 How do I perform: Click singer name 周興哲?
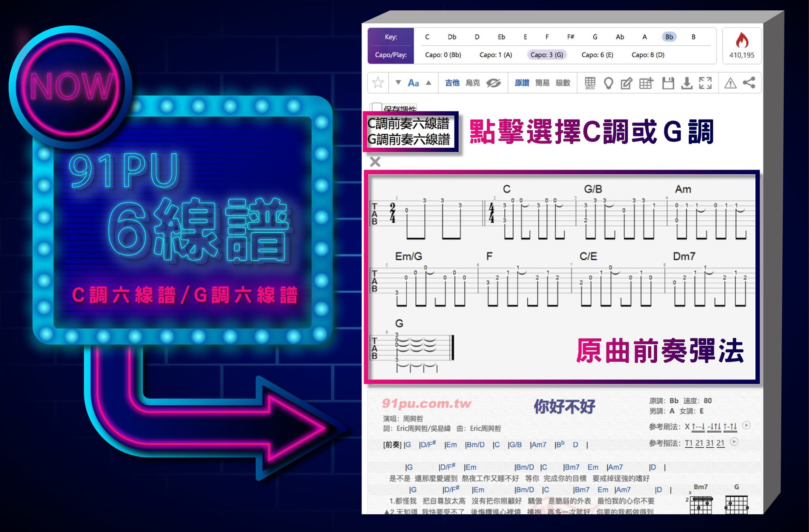413,419
